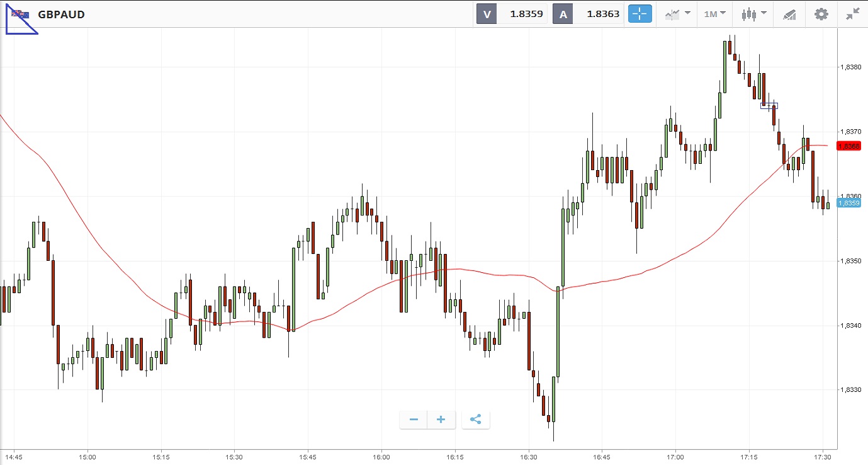This screenshot has height=465, width=868.
Task: Click the A buy button
Action: 563,14
